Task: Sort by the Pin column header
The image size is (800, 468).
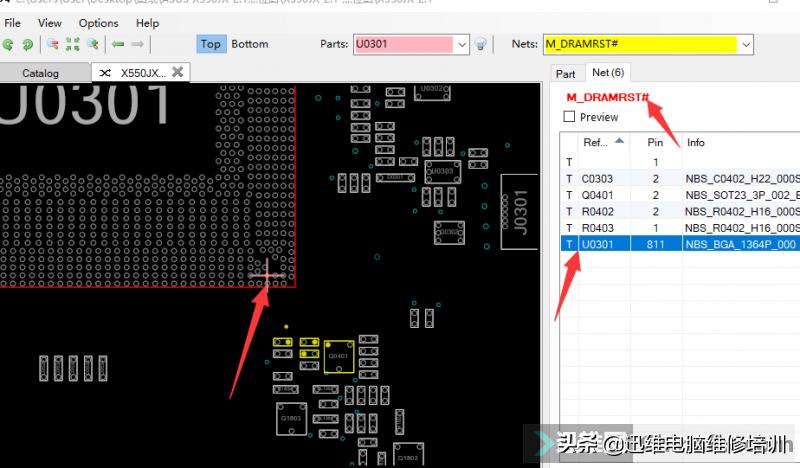Action: [x=655, y=142]
